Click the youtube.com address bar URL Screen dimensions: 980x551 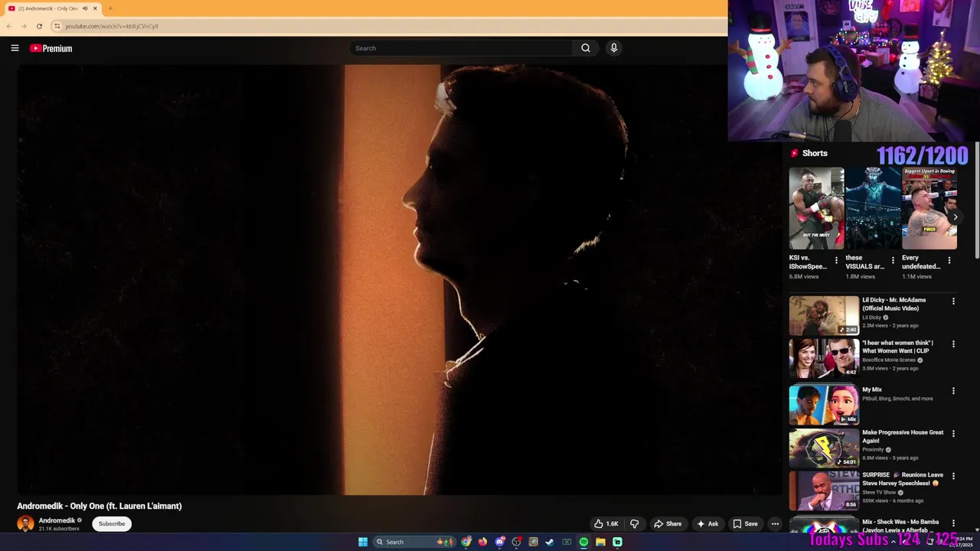coord(112,26)
